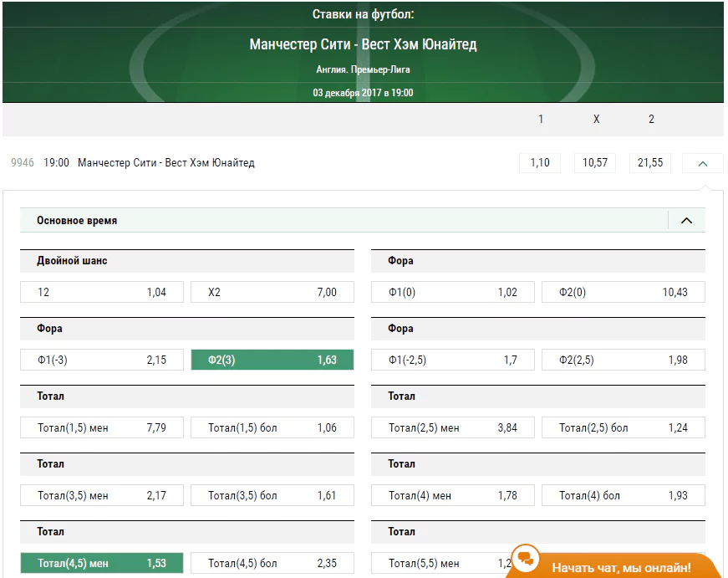Click the Двойной шанс section header
728x578 pixels.
(x=187, y=261)
